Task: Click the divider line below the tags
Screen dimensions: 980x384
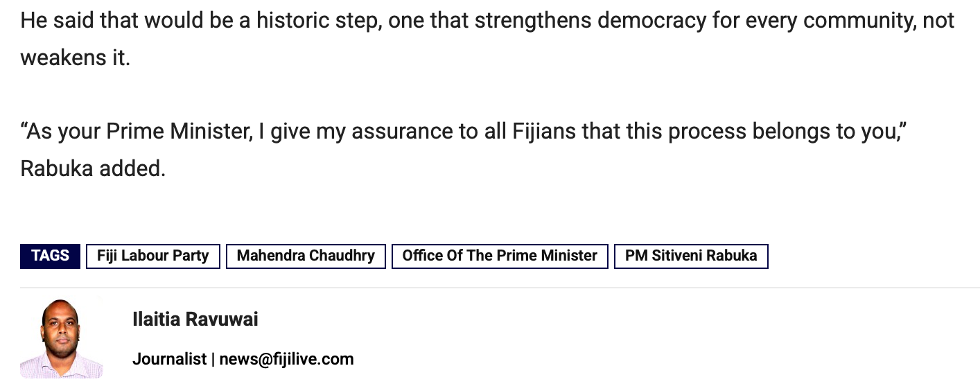Action: [x=499, y=288]
